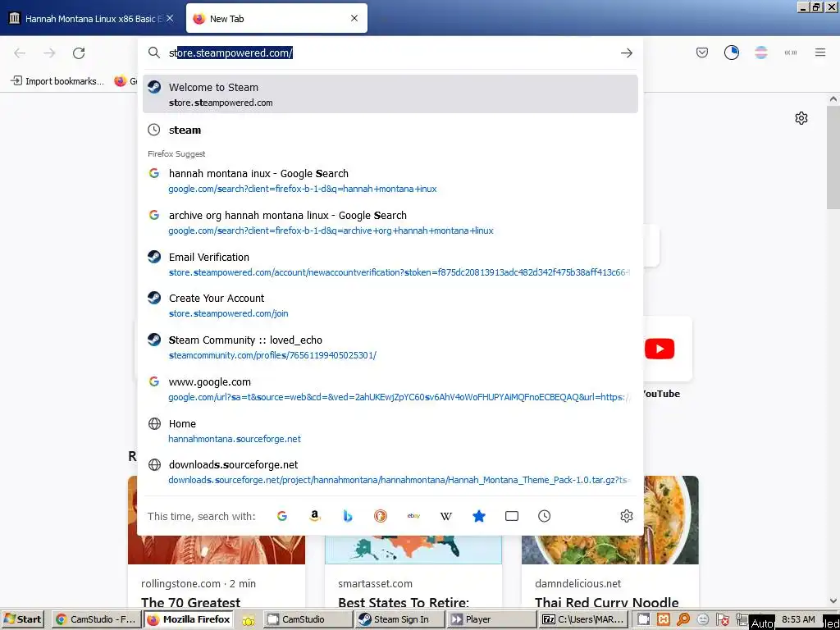Select the 'steam' history search suggestion
The width and height of the screenshot is (840, 630).
point(390,130)
